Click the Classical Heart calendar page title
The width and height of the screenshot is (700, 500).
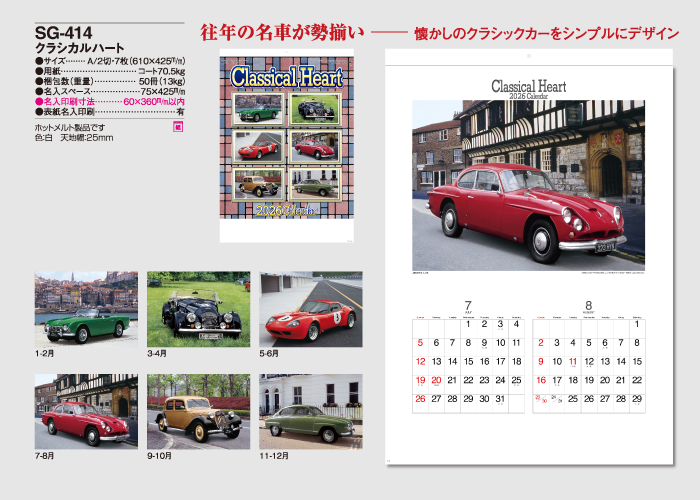click(529, 87)
